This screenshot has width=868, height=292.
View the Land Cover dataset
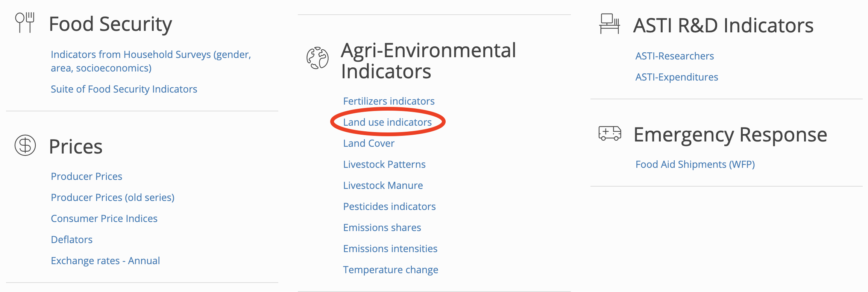[369, 143]
